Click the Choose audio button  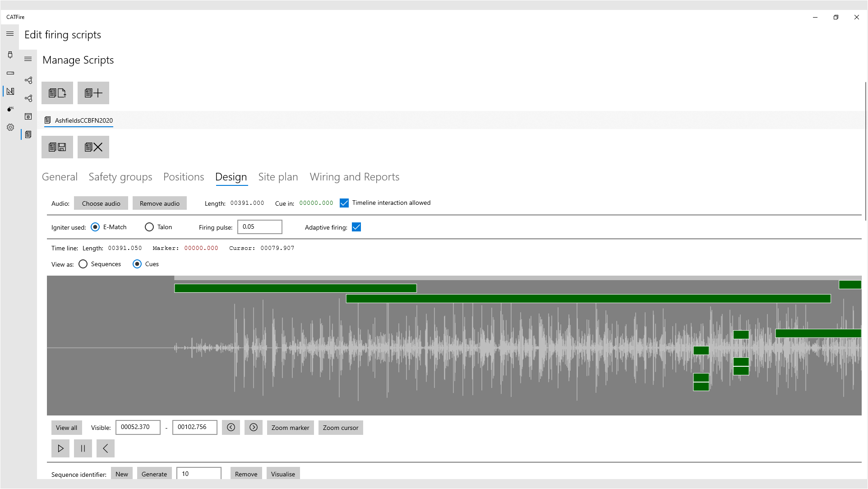pyautogui.click(x=101, y=203)
